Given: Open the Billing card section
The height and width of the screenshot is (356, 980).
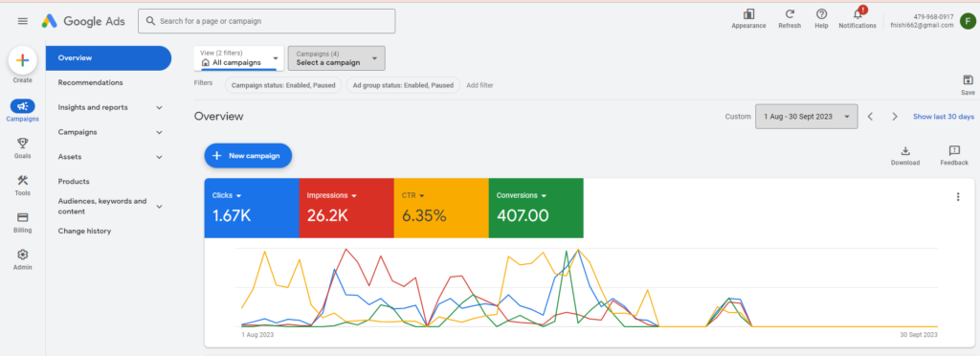Looking at the screenshot, I should pos(23,217).
